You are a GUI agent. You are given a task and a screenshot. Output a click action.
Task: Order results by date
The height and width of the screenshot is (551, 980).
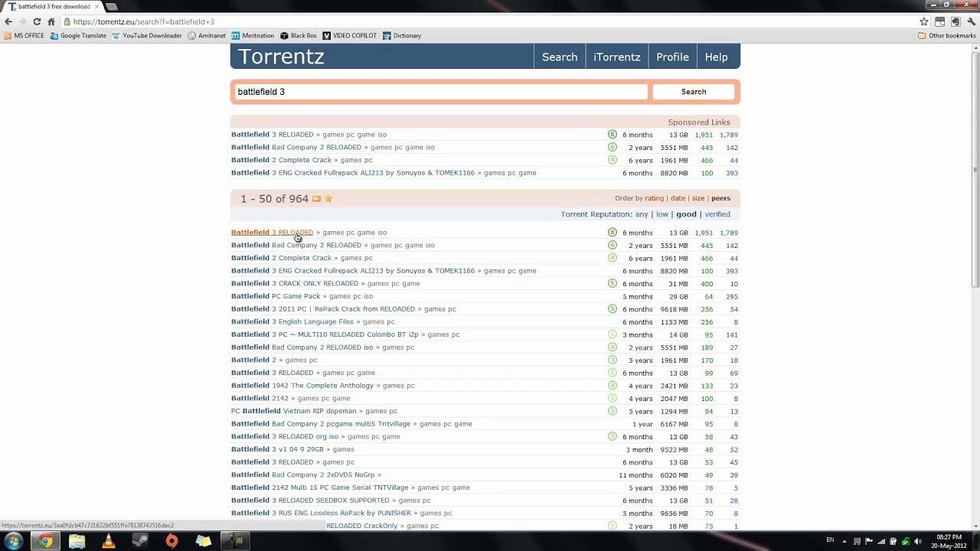click(678, 198)
